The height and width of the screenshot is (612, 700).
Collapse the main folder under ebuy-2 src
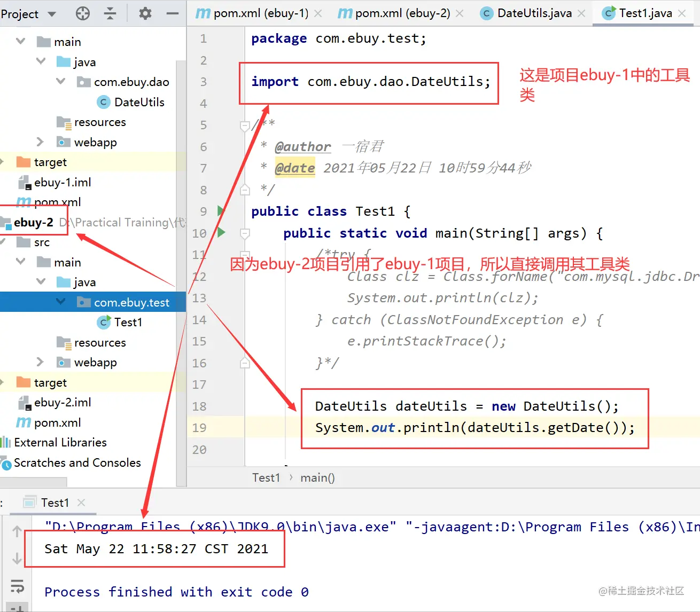point(21,262)
